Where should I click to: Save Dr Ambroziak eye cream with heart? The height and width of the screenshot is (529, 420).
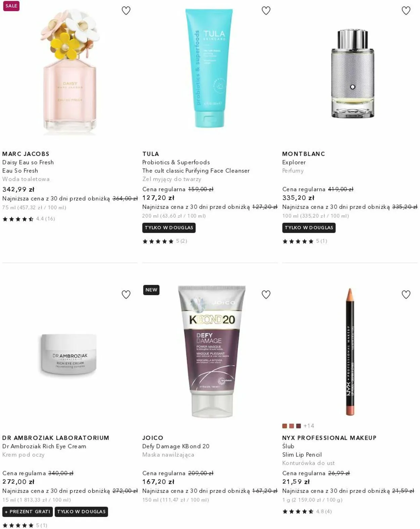[126, 295]
